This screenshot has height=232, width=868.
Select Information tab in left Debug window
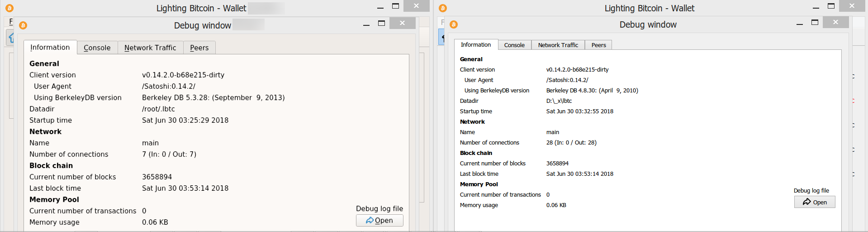pyautogui.click(x=50, y=47)
